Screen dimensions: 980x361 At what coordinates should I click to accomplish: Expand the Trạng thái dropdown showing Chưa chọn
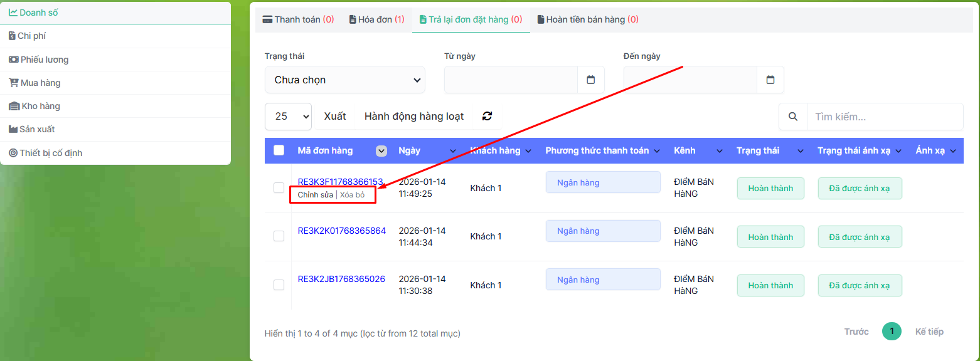(x=344, y=80)
